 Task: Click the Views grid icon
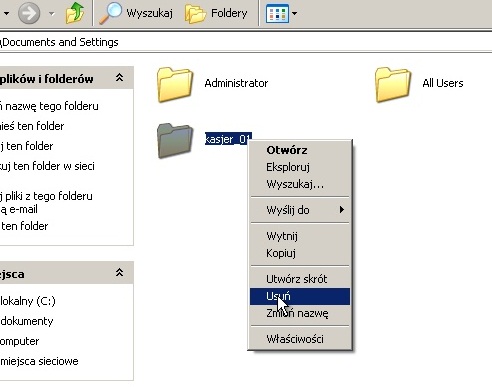(277, 14)
